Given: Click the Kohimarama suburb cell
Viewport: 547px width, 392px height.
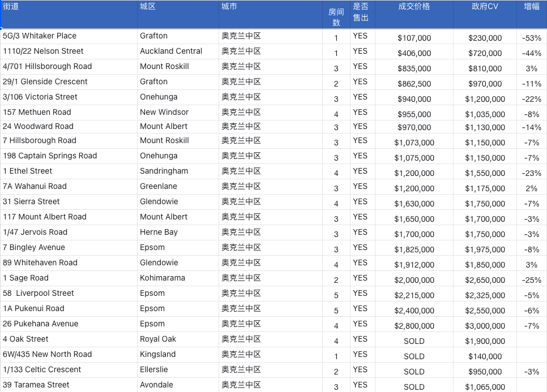Looking at the screenshot, I should pyautogui.click(x=178, y=278).
